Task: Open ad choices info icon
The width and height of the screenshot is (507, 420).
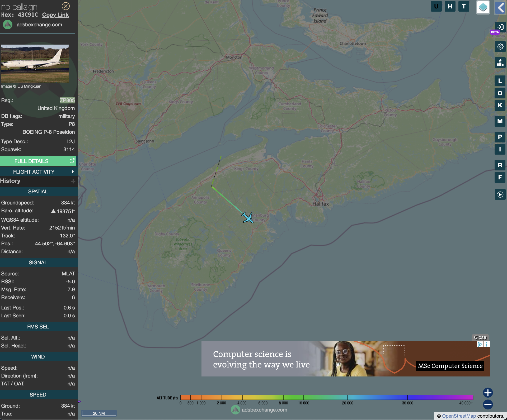Action: [x=480, y=344]
